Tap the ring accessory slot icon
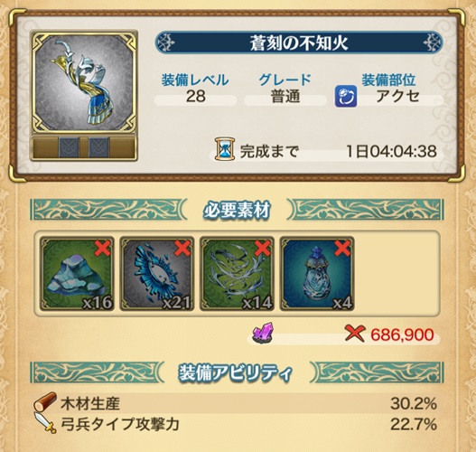The image size is (476, 452). pyautogui.click(x=346, y=97)
